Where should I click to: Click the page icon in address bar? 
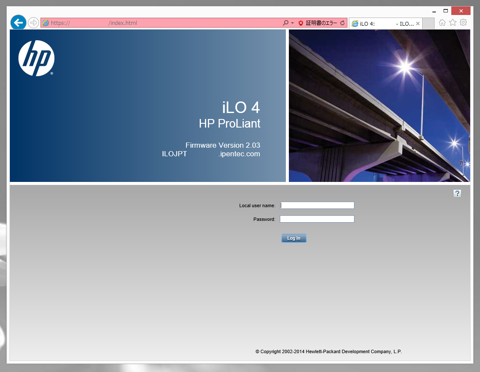(45, 23)
